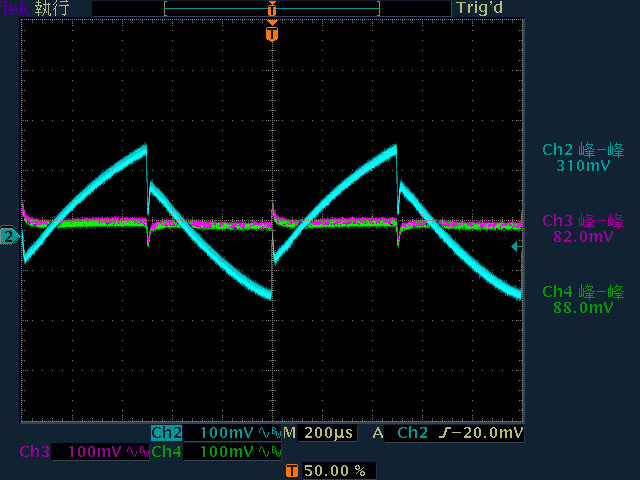Click the Ch2 100mV vertical scale readout
Screen dimensions: 640x480
pos(227,433)
